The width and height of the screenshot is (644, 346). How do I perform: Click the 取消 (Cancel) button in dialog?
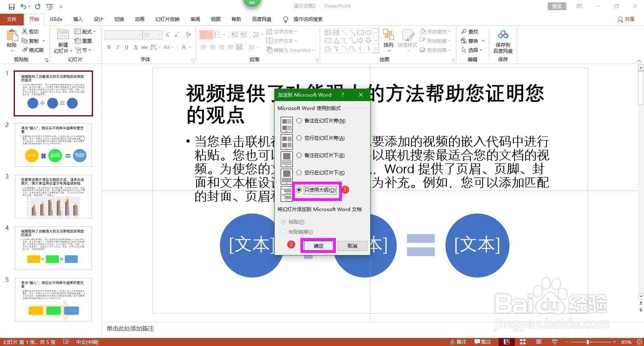(x=352, y=246)
